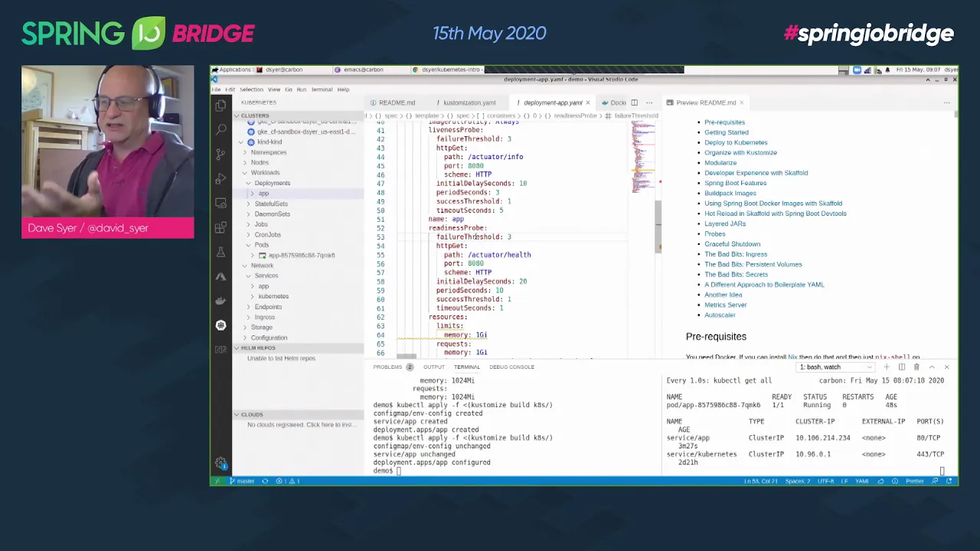Close the terminal panel
The height and width of the screenshot is (551, 980).
coord(946,367)
